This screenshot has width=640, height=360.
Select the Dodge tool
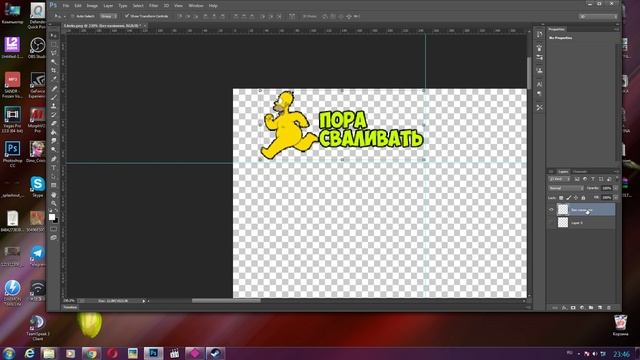[53, 150]
